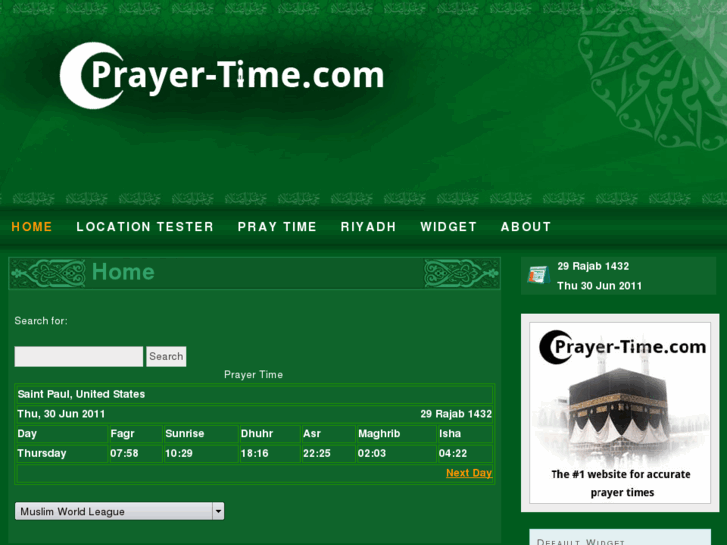The image size is (727, 545).
Task: Follow the Next Day link
Action: pyautogui.click(x=469, y=473)
